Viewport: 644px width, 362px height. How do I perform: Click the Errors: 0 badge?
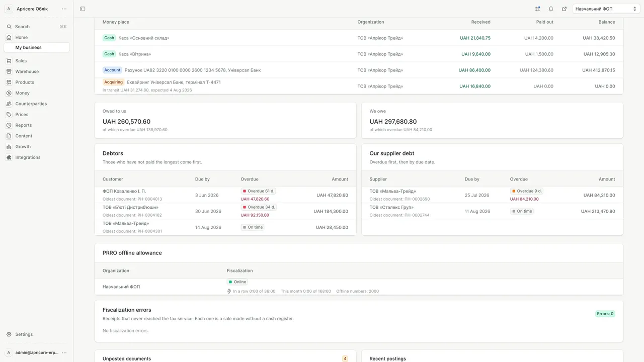coord(605,314)
